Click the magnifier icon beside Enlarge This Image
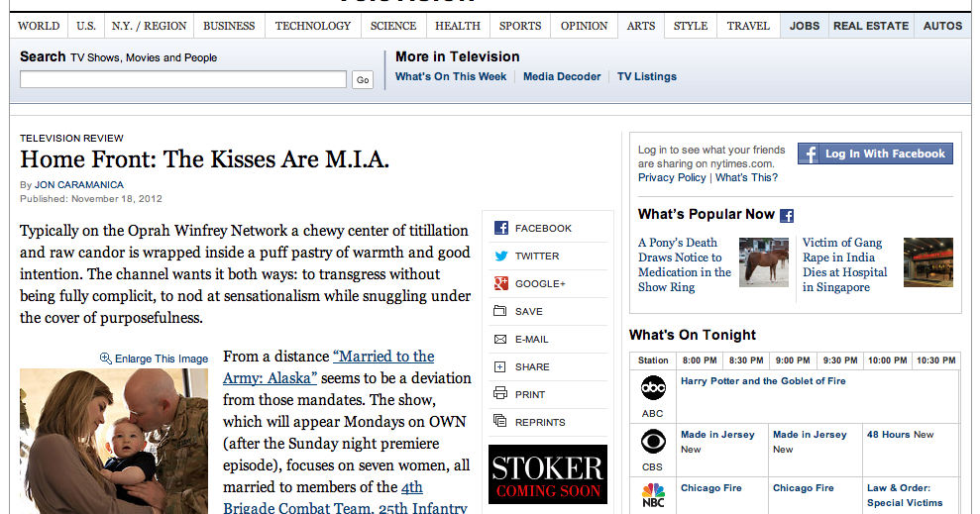The width and height of the screenshot is (980, 514). click(106, 359)
